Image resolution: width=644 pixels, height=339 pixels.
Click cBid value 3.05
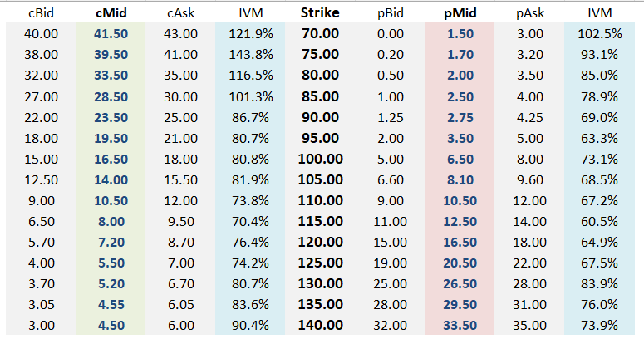click(41, 304)
